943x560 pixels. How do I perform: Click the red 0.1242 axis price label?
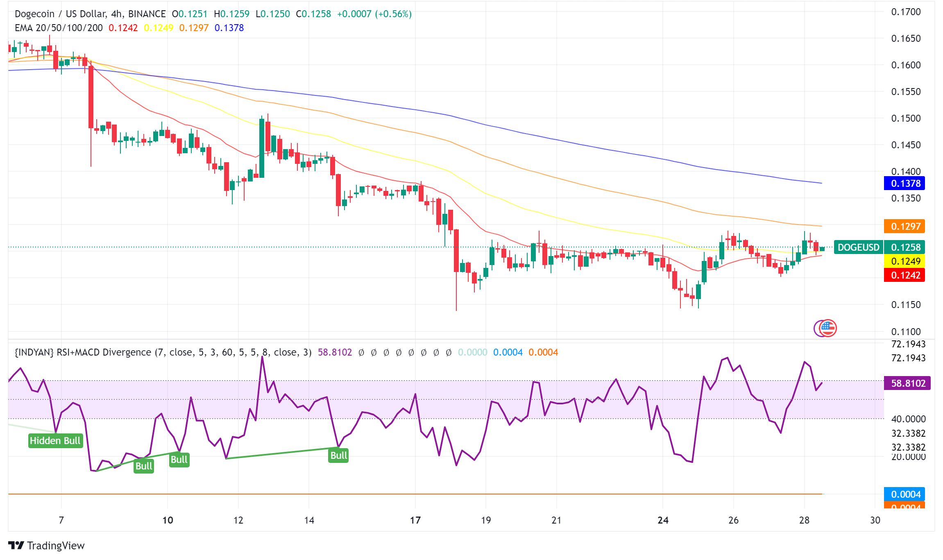coord(904,275)
